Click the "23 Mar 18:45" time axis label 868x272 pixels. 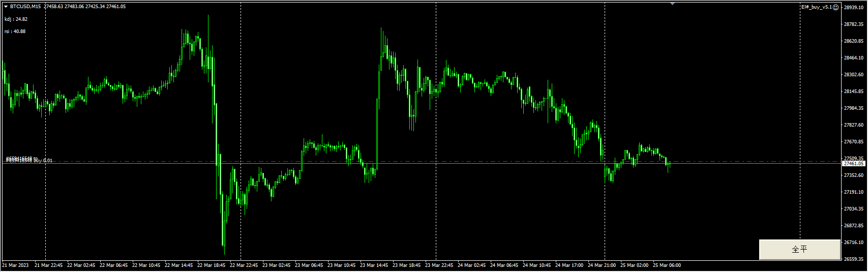coord(407,265)
